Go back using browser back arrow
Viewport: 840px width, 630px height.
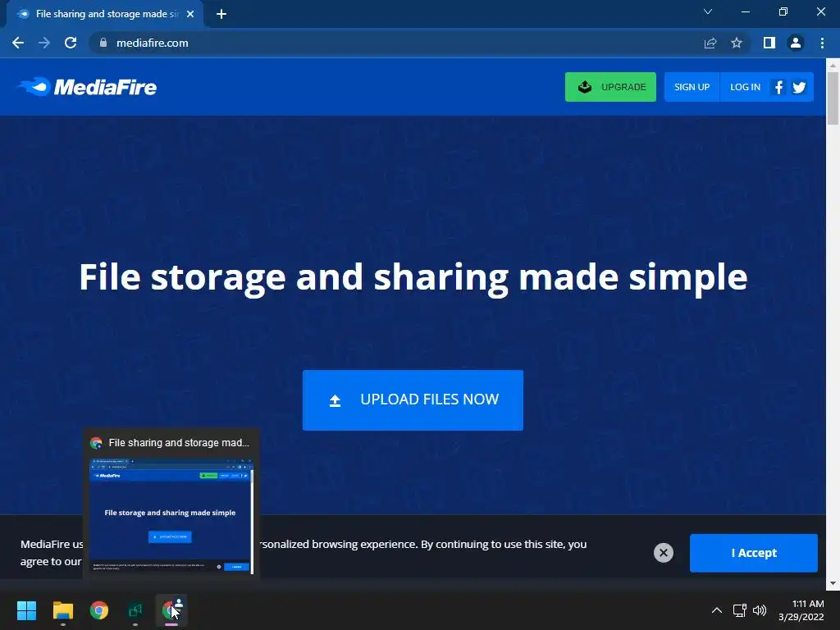(x=18, y=43)
